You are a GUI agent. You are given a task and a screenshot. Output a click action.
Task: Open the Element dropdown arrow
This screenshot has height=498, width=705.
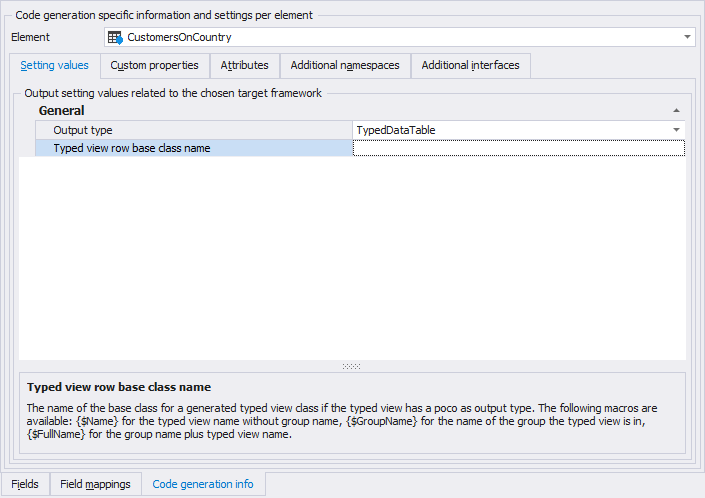(687, 37)
